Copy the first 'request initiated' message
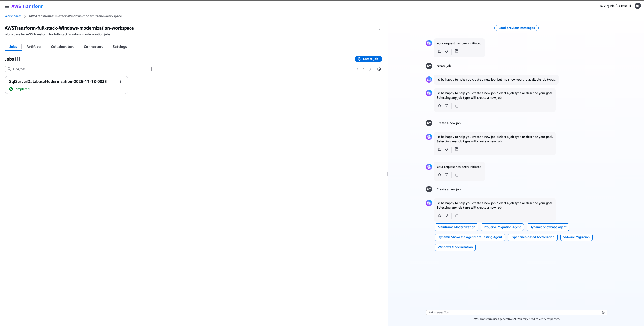Screen dimensions: 644x326 (456, 51)
